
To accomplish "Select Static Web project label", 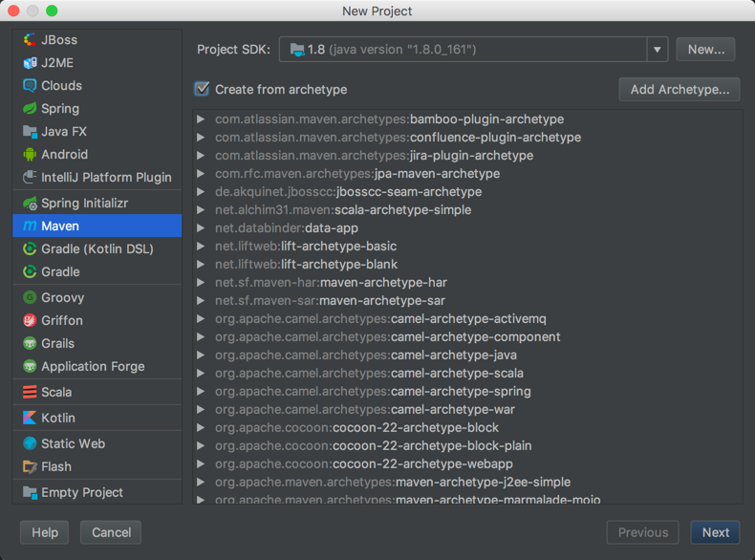I will coord(74,443).
